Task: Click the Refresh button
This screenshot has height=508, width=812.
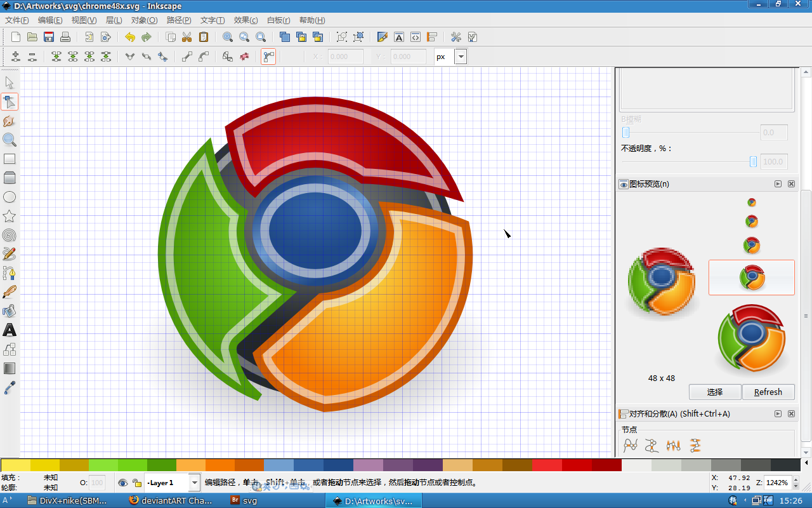Action: click(768, 392)
